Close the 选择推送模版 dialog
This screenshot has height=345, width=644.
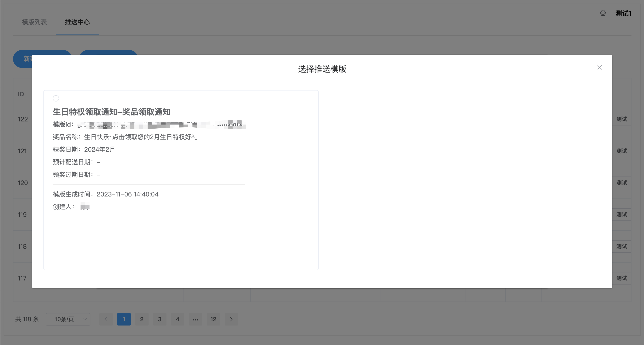pos(599,68)
